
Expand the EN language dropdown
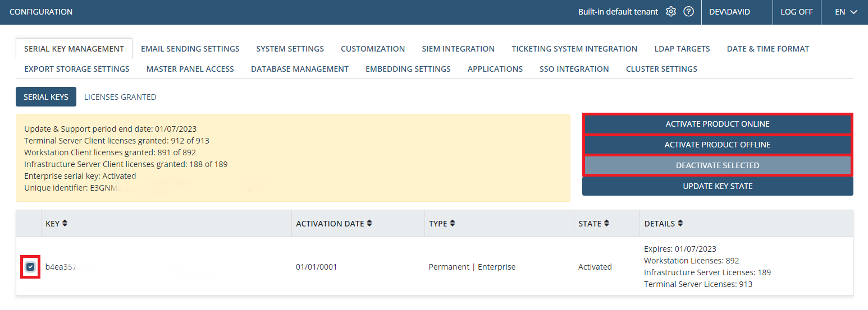tap(846, 12)
